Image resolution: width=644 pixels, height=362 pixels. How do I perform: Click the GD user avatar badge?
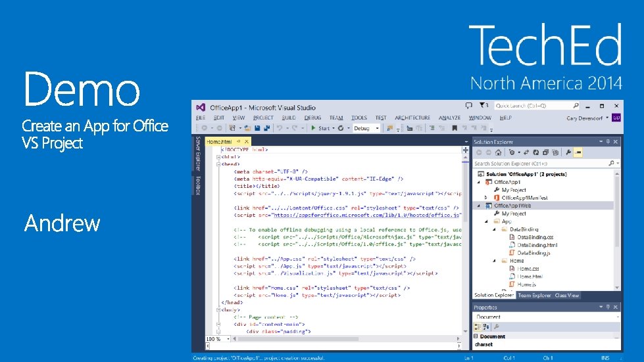pos(616,118)
